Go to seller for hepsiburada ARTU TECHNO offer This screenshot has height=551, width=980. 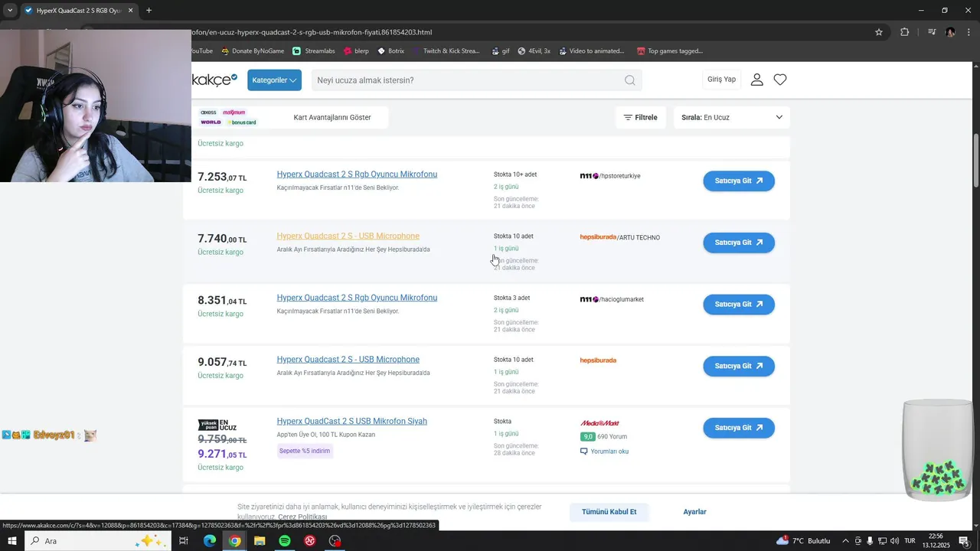pos(739,243)
